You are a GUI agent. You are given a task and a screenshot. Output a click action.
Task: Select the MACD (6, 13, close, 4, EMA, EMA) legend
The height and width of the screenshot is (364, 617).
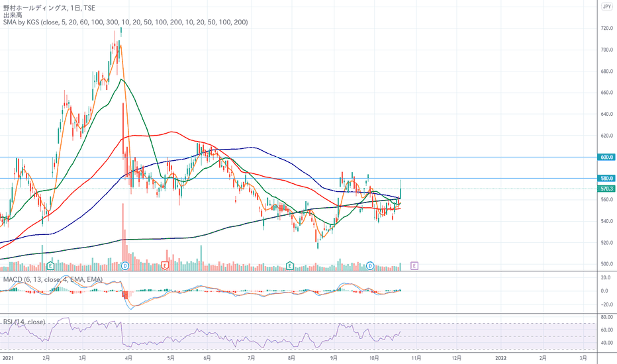(x=53, y=279)
